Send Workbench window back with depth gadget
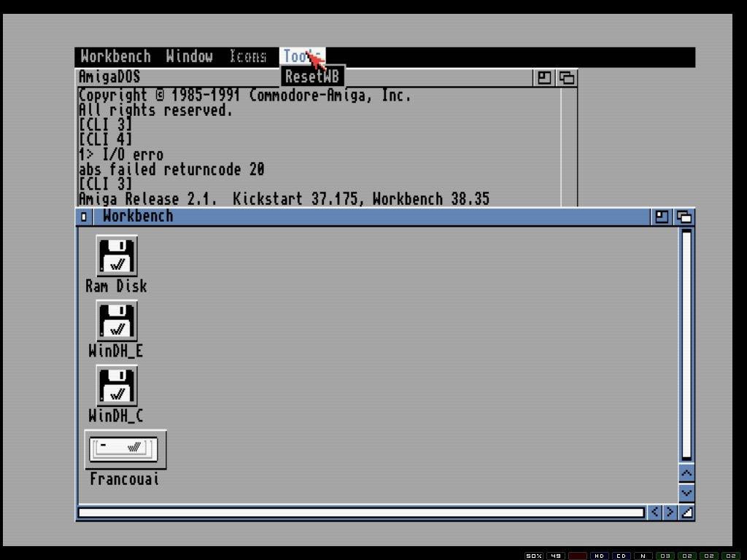The width and height of the screenshot is (747, 560). 684,217
